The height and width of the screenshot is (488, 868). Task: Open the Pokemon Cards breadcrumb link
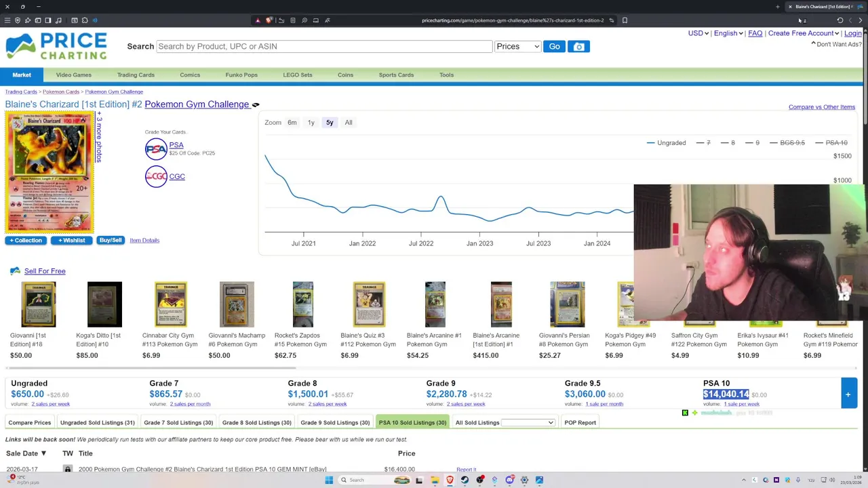point(61,92)
